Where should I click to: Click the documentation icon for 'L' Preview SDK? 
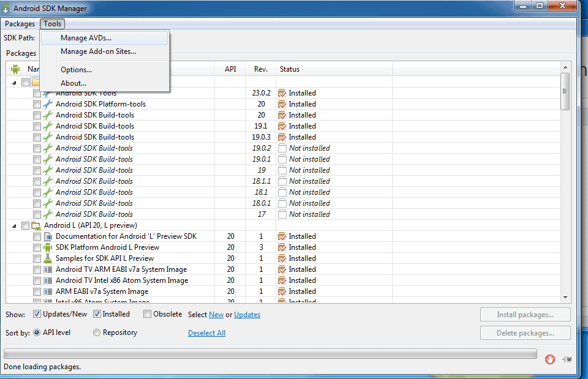pos(48,236)
